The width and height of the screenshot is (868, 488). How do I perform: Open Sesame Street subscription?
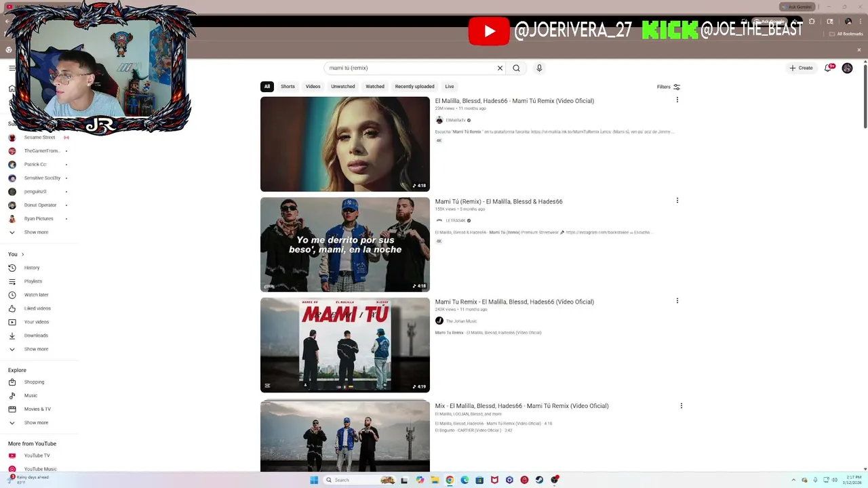click(x=39, y=137)
